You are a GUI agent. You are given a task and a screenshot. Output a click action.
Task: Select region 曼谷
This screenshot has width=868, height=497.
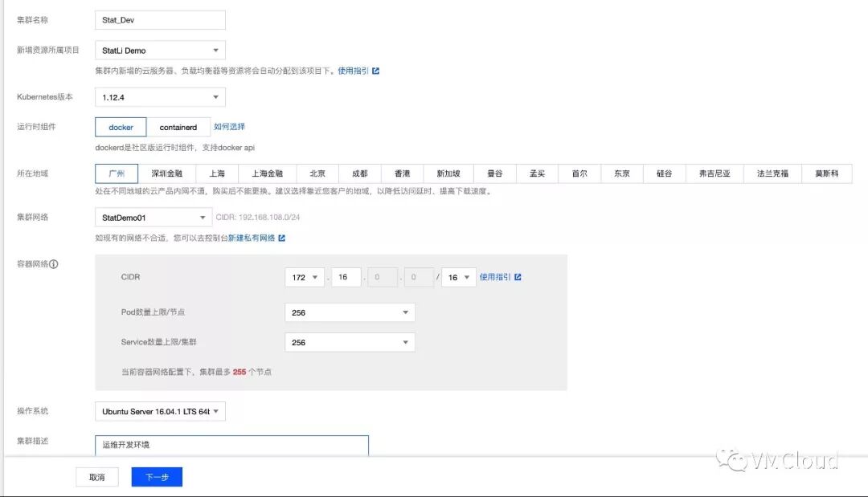[495, 173]
